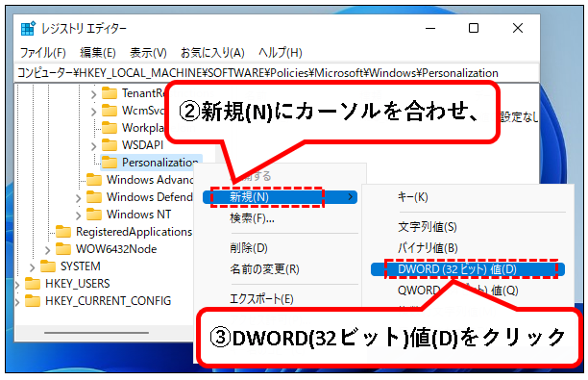Click the RegisteredApplications folder icon
Image resolution: width=588 pixels, height=380 pixels.
click(x=63, y=232)
